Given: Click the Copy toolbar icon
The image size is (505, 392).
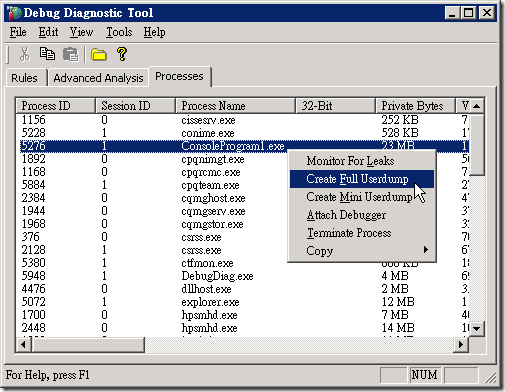Looking at the screenshot, I should tap(47, 54).
